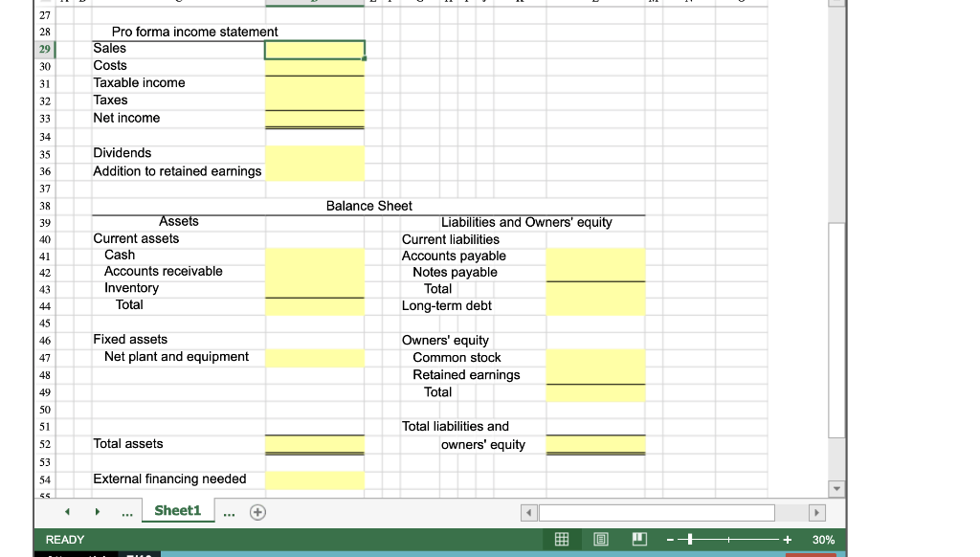Show more sheets right of Sheet1
Viewport: 980px width, 557px height.
pyautogui.click(x=229, y=513)
